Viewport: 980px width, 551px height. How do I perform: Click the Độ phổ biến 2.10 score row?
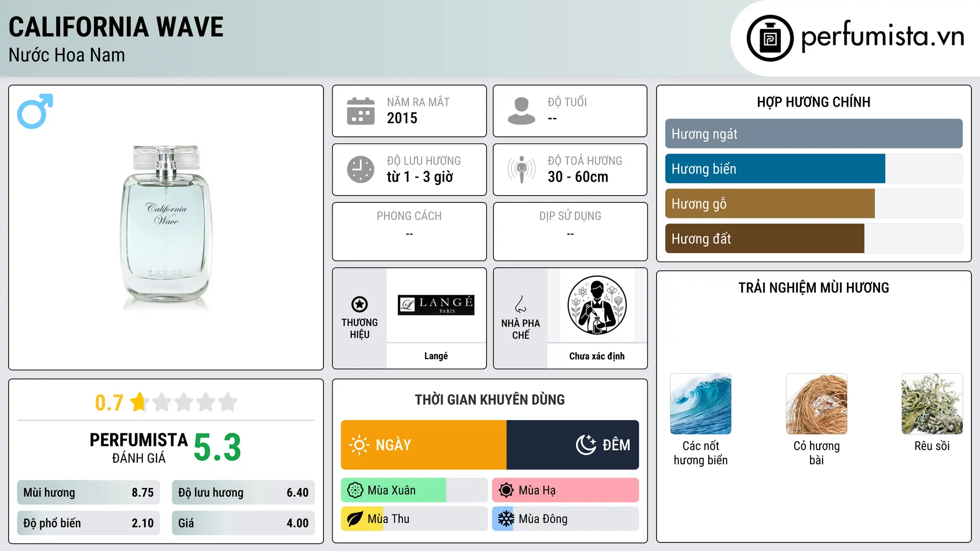tap(89, 523)
